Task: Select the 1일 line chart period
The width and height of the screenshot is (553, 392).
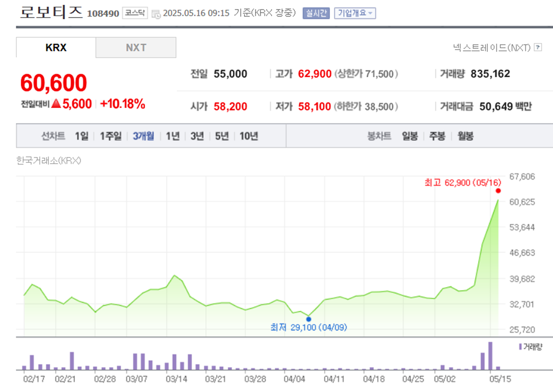Action: click(82, 136)
